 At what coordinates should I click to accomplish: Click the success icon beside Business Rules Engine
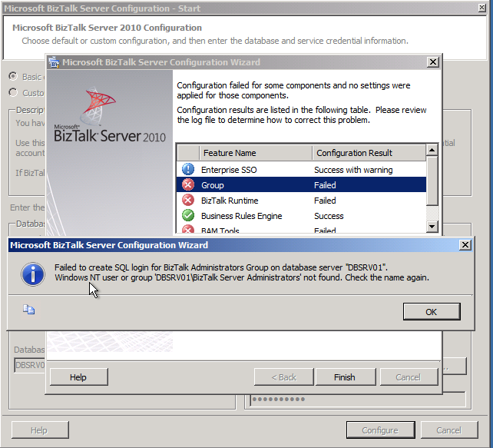pyautogui.click(x=188, y=215)
